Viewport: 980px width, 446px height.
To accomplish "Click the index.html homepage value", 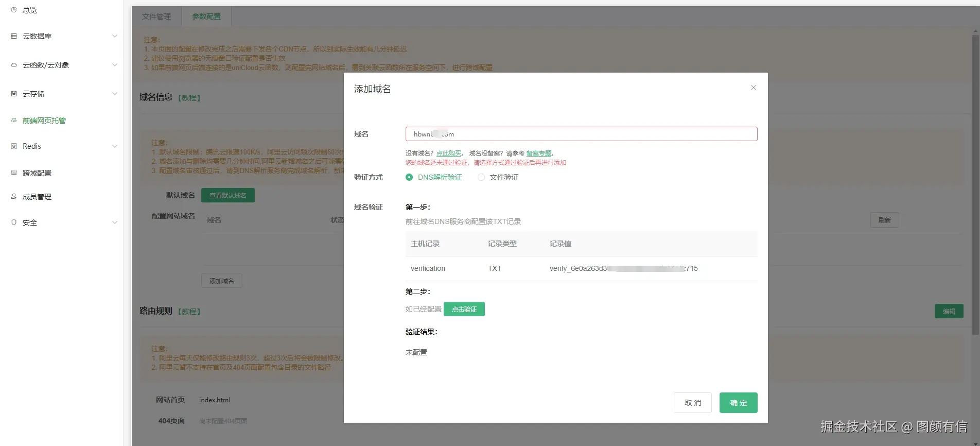I will coord(215,400).
